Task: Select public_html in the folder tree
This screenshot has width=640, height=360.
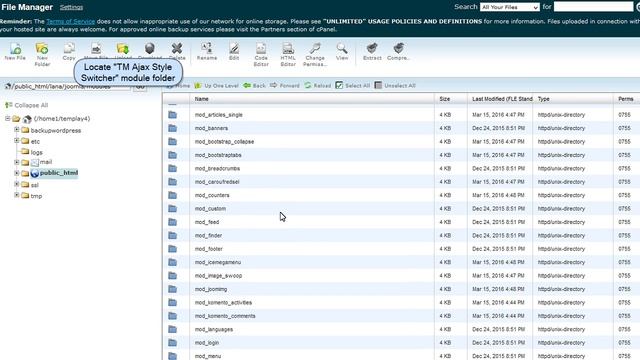Action: (x=59, y=173)
